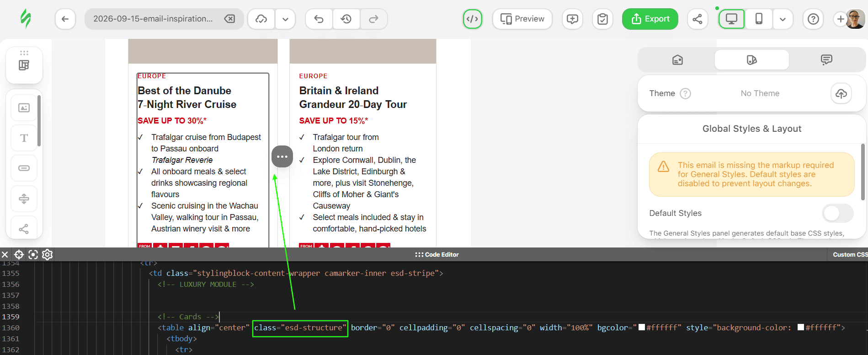Open the share options icon
868x355 pixels.
tap(698, 19)
